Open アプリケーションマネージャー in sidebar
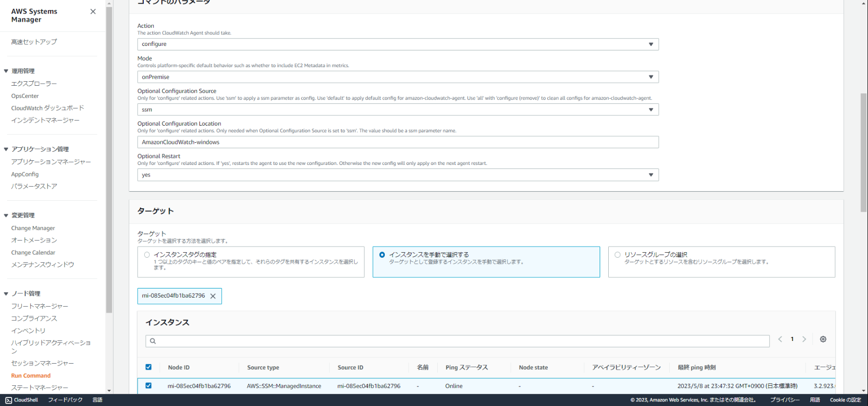 click(x=51, y=162)
